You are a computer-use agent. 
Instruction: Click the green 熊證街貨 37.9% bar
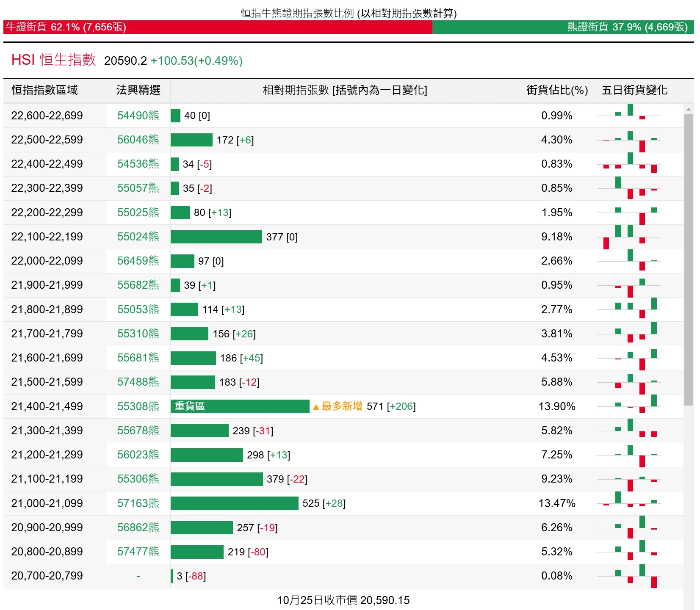tap(562, 27)
